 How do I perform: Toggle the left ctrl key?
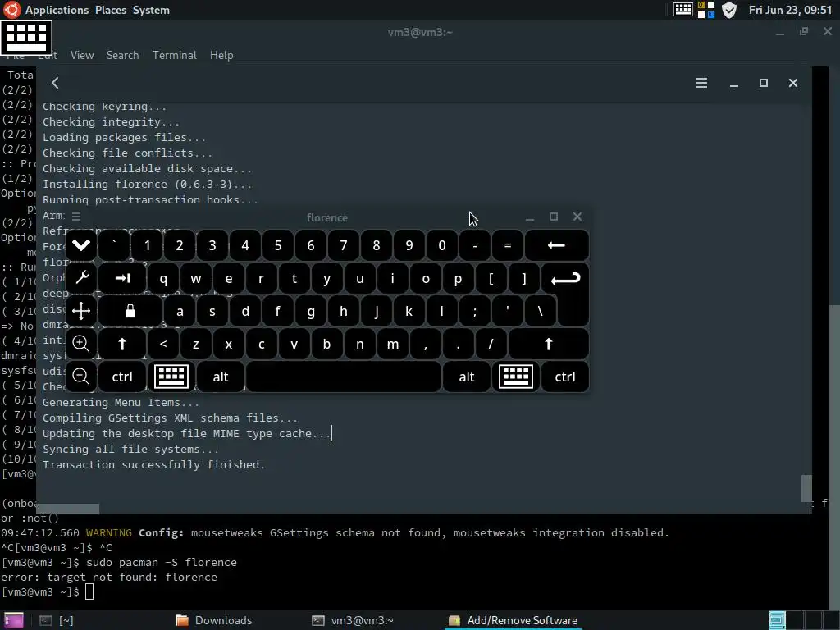122,376
